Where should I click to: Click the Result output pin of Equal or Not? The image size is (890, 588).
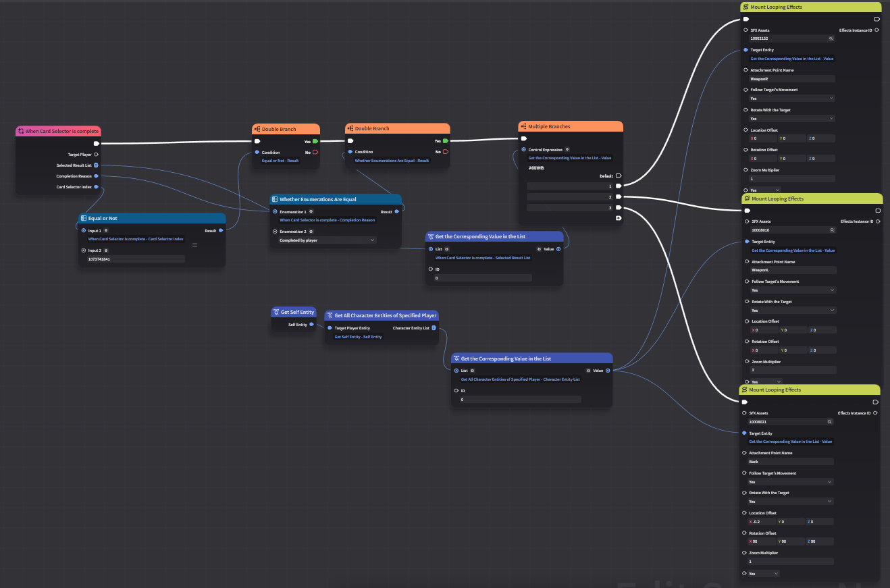(x=221, y=230)
